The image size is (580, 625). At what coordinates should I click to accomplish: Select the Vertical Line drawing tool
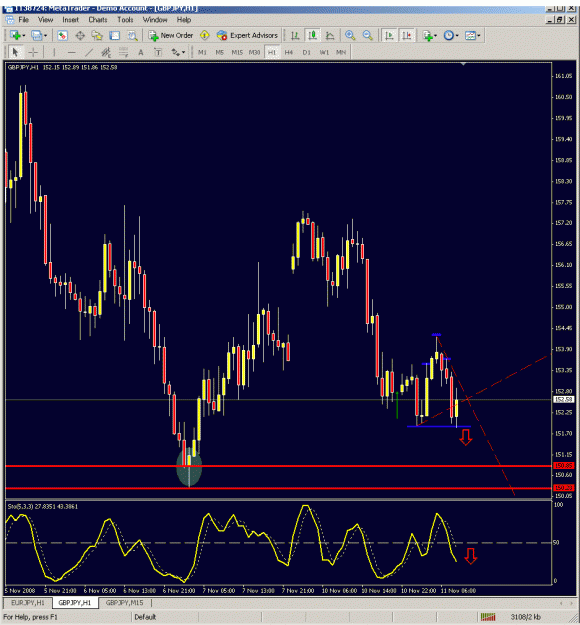point(54,52)
